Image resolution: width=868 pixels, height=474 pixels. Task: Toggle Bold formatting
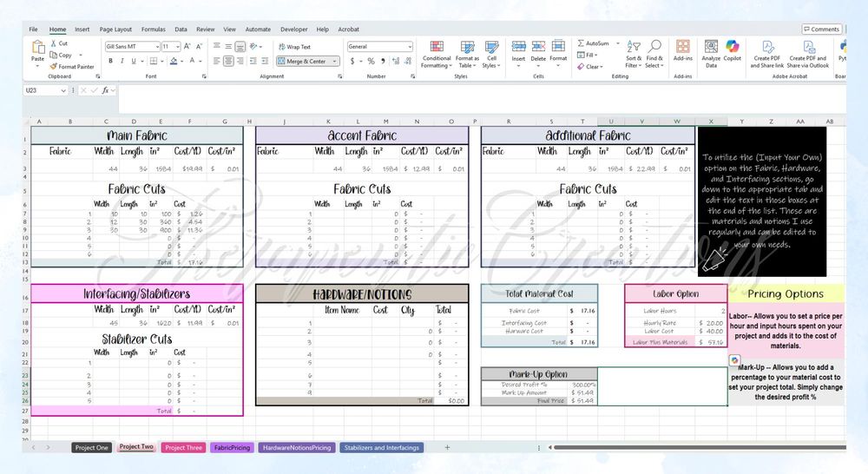tap(111, 61)
